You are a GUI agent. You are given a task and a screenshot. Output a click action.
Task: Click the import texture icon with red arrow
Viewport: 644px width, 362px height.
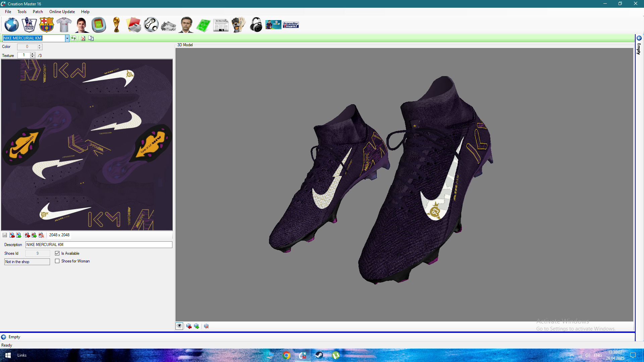(12, 235)
